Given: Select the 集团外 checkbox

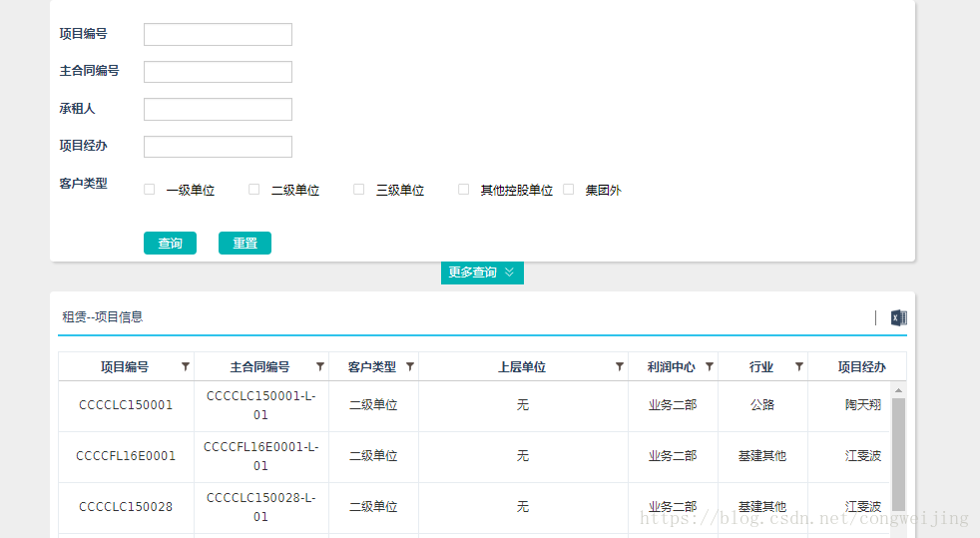Looking at the screenshot, I should click(x=569, y=190).
